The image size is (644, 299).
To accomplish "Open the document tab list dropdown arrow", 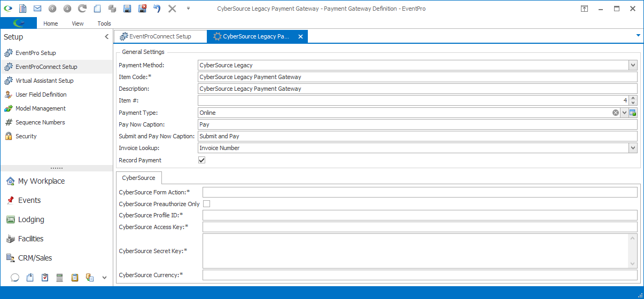I will point(638,35).
